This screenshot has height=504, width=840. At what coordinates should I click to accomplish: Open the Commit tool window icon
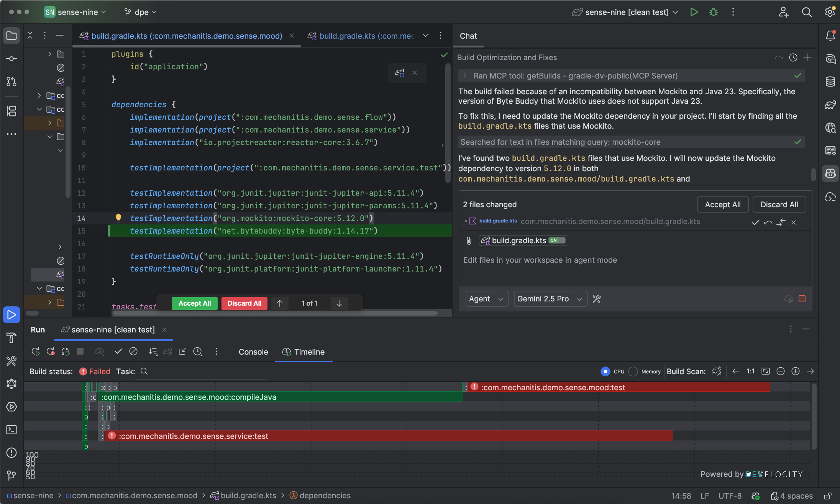click(11, 59)
